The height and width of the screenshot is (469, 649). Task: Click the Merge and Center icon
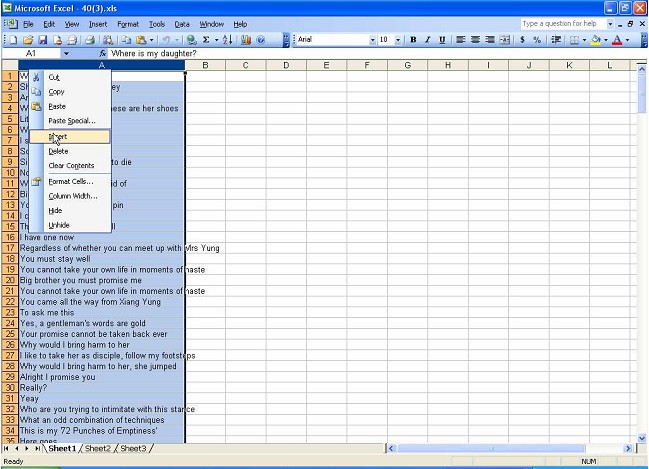coord(505,40)
